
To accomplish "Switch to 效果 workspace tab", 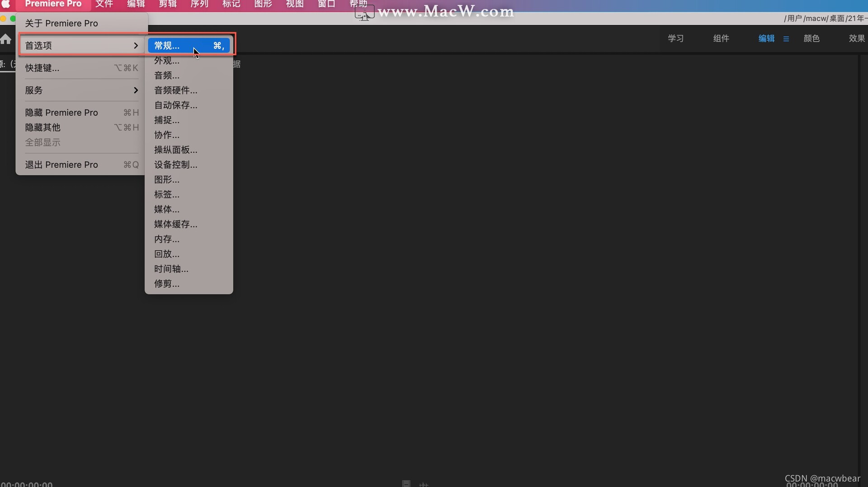I will [857, 38].
